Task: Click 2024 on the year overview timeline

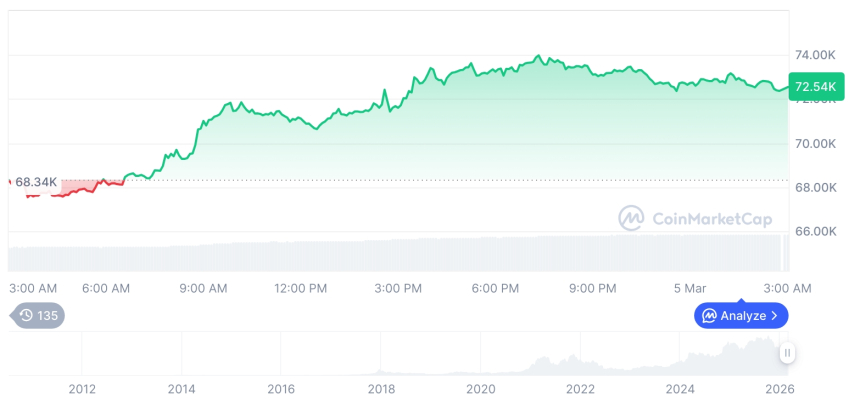Action: (680, 388)
